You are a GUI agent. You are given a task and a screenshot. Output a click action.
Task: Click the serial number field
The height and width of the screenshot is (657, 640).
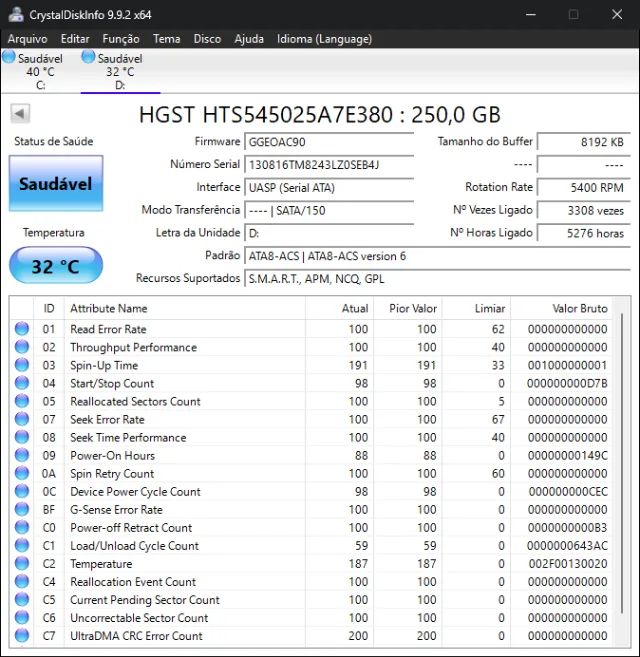pyautogui.click(x=329, y=164)
